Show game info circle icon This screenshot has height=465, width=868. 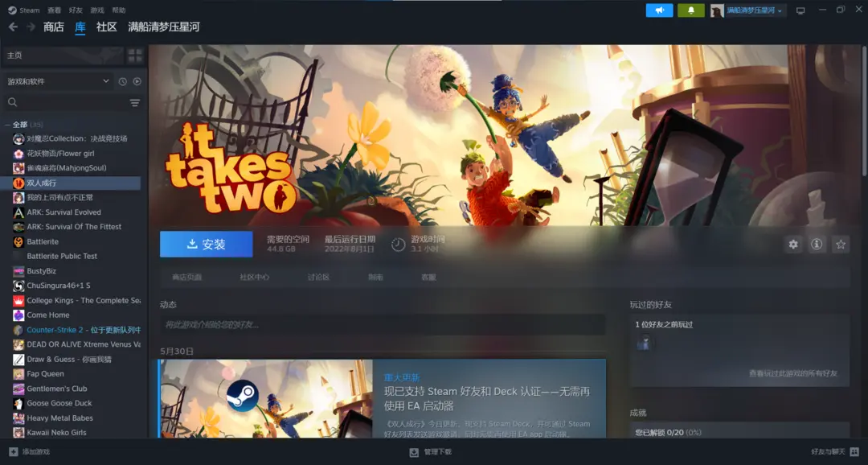(817, 244)
